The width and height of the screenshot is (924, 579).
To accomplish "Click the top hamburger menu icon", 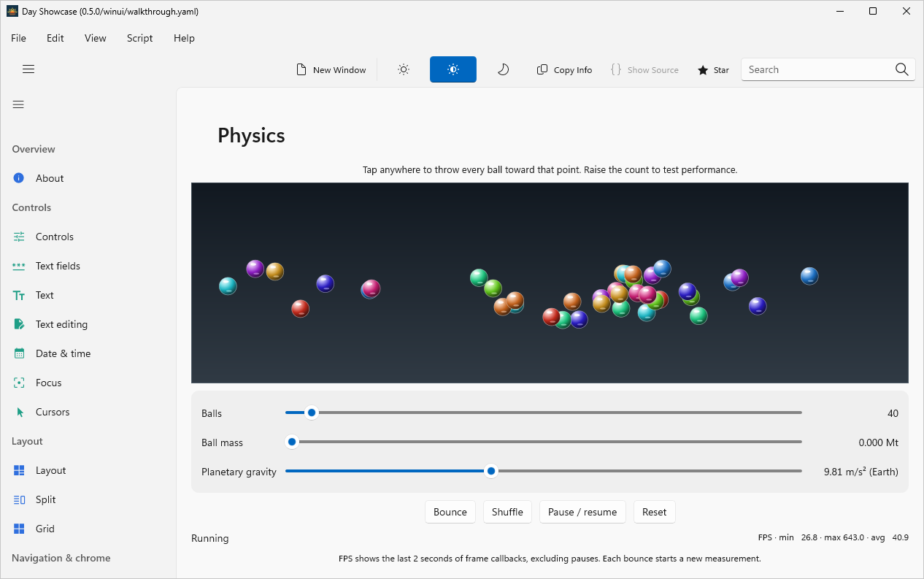I will (28, 69).
